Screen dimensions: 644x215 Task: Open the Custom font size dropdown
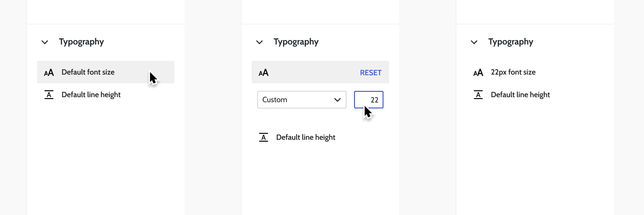[301, 100]
